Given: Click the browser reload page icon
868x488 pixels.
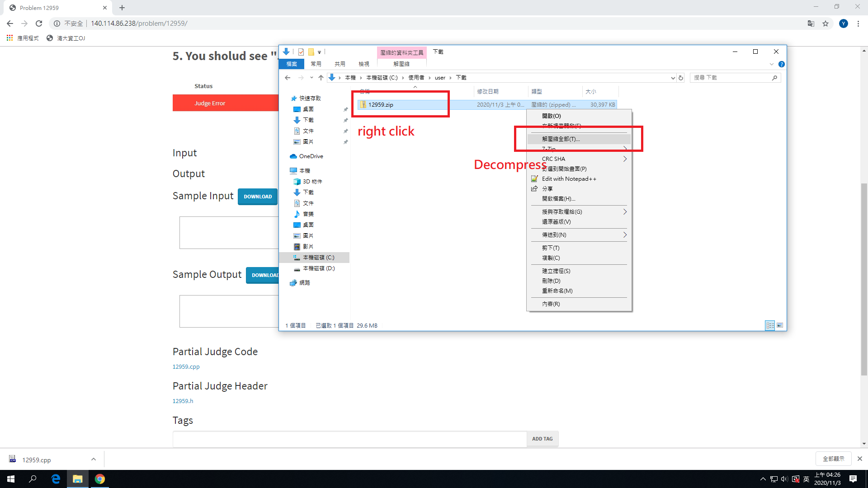Looking at the screenshot, I should pos(39,23).
